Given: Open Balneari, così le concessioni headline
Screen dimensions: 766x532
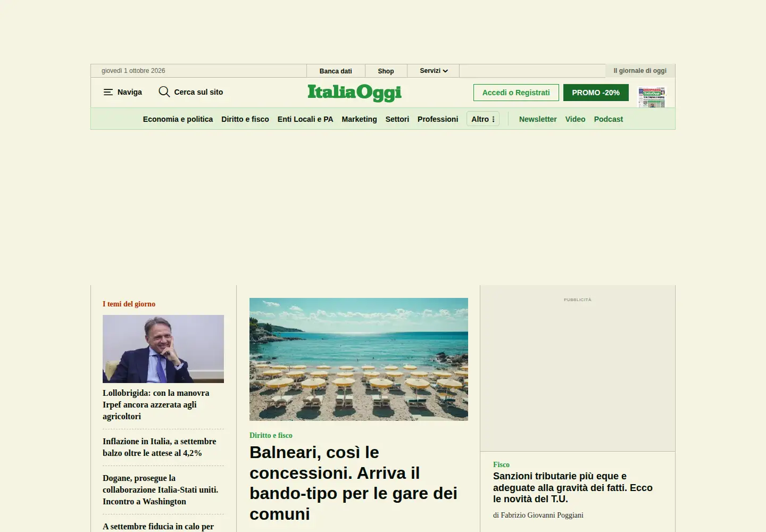Looking at the screenshot, I should coord(353,483).
